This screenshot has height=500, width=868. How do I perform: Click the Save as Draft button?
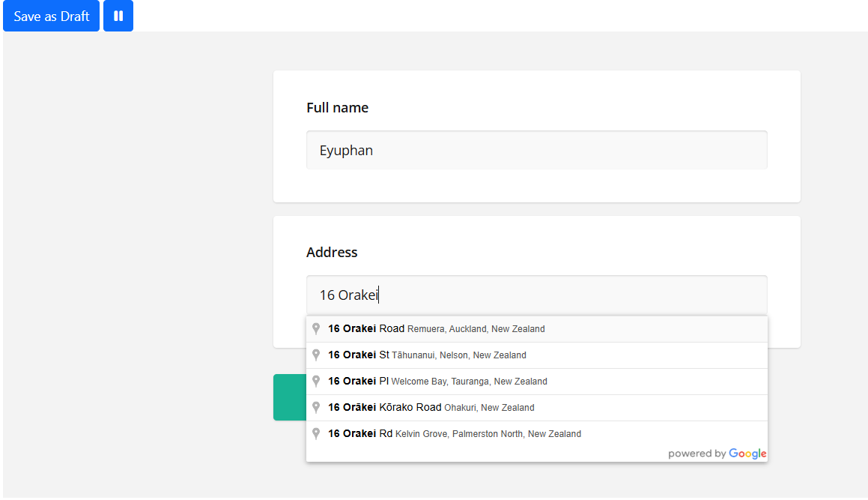click(50, 16)
